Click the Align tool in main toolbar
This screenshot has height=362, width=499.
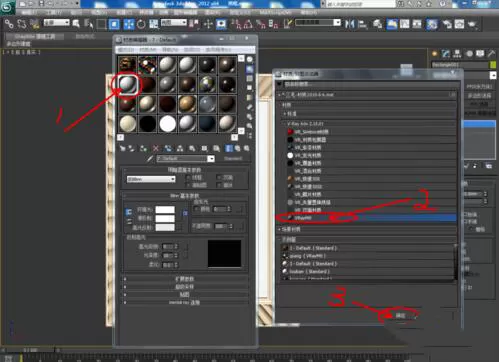coord(363,24)
